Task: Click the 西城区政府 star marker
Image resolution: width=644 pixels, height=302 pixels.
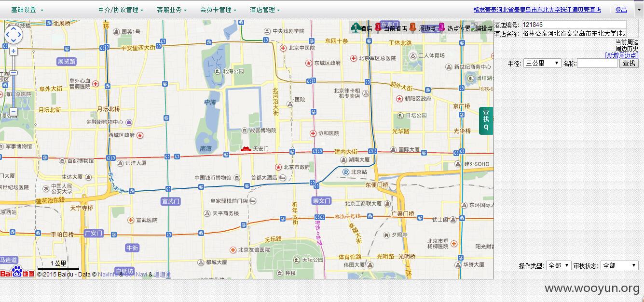Action: 140,135
